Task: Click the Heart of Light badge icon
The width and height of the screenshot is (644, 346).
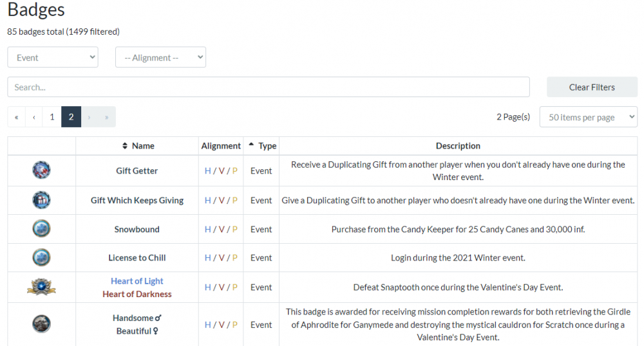Action: 41,287
